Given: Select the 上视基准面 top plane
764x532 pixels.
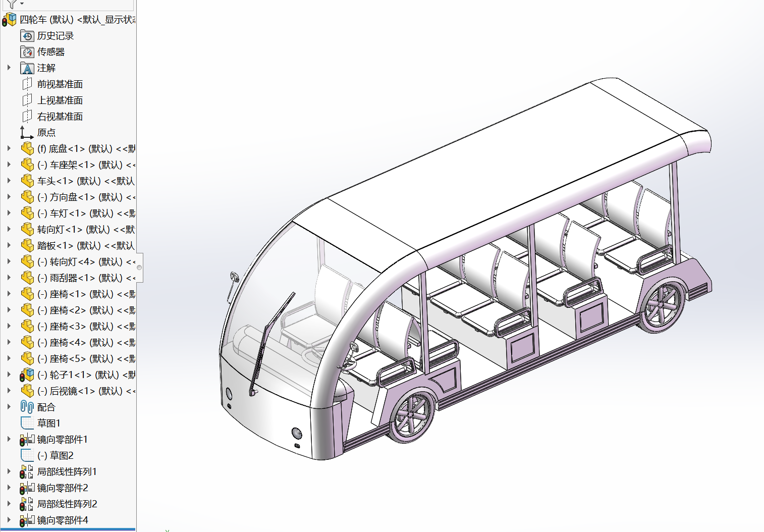Looking at the screenshot, I should (x=60, y=100).
